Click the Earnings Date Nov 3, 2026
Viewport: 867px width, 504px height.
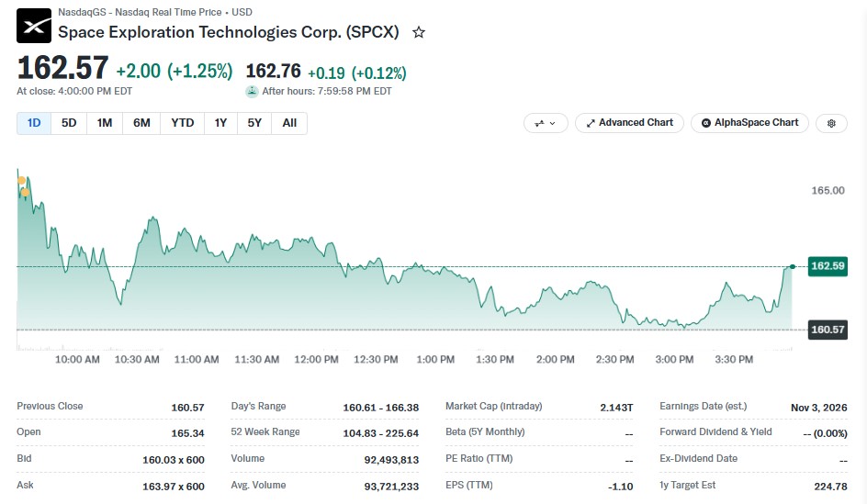coord(818,408)
